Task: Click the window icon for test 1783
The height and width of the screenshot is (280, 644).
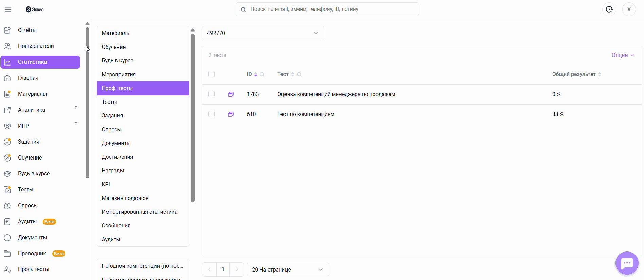Action: click(231, 94)
